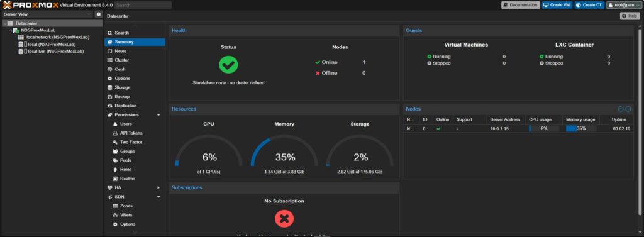This screenshot has height=237, width=644.
Task: Open Datacenter Options below Ceph
Action: pyautogui.click(x=135, y=79)
